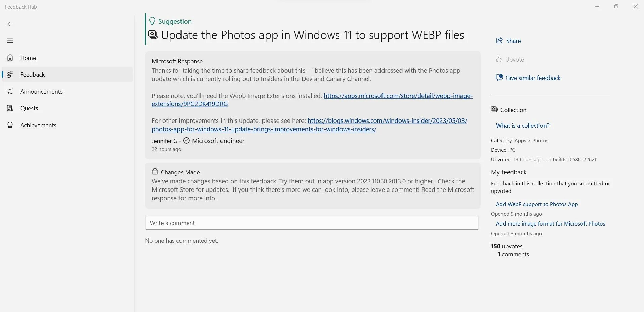Screen dimensions: 644x312
Task: Click the collection icon beside the title
Action: coord(153,35)
